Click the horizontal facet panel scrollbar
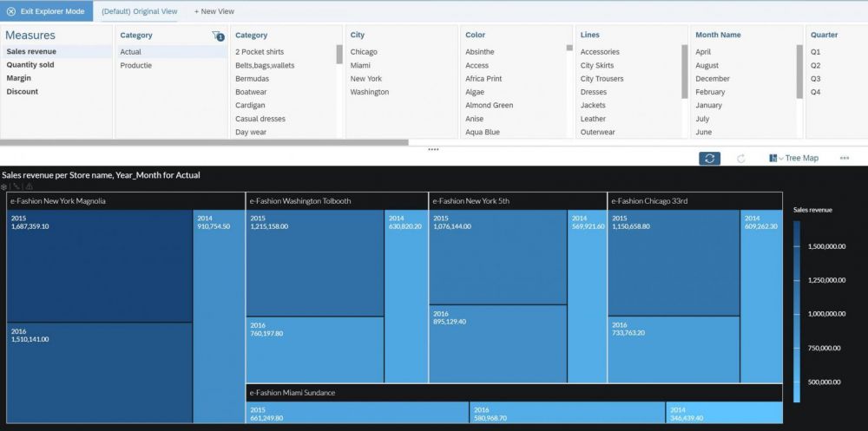This screenshot has width=868, height=431. click(204, 142)
